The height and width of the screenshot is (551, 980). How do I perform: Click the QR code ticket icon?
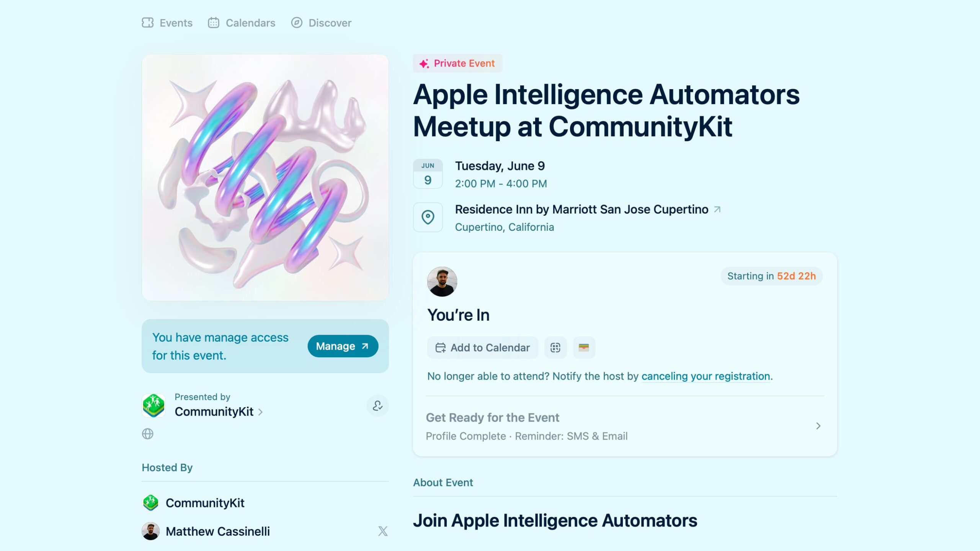coord(555,347)
